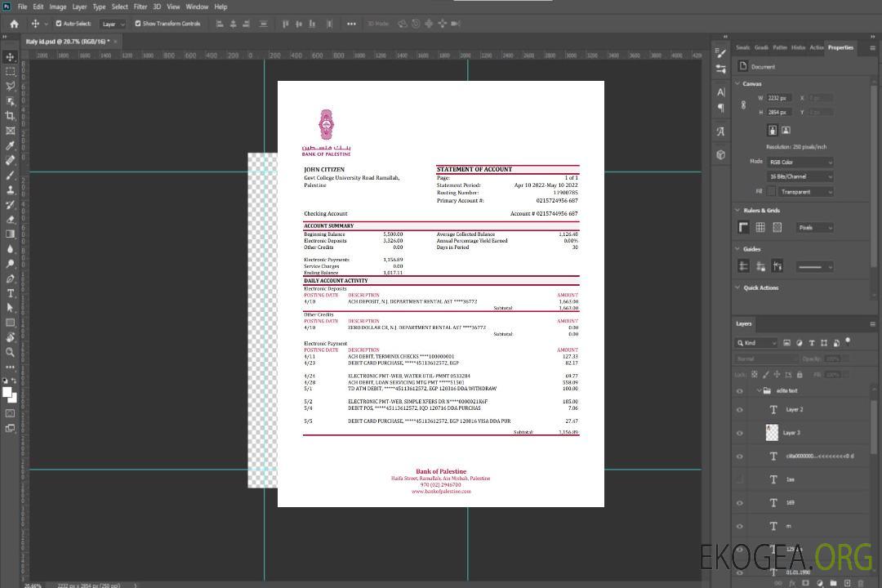Viewport: 882px width, 588px height.
Task: Switch to the History panel tab
Action: tap(798, 47)
